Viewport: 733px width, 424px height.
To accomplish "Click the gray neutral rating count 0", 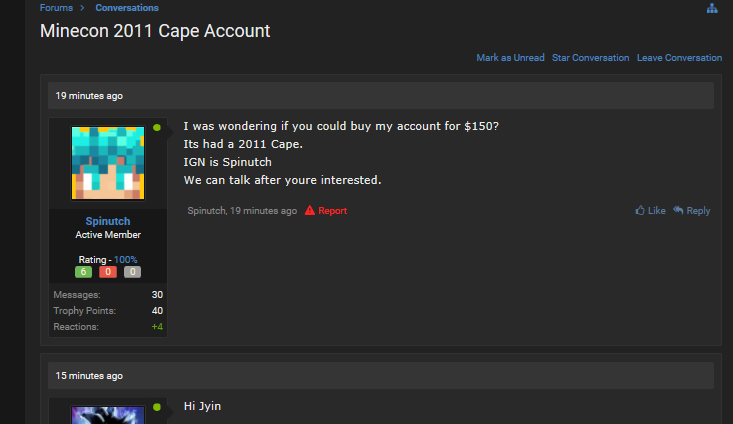I will 132,272.
